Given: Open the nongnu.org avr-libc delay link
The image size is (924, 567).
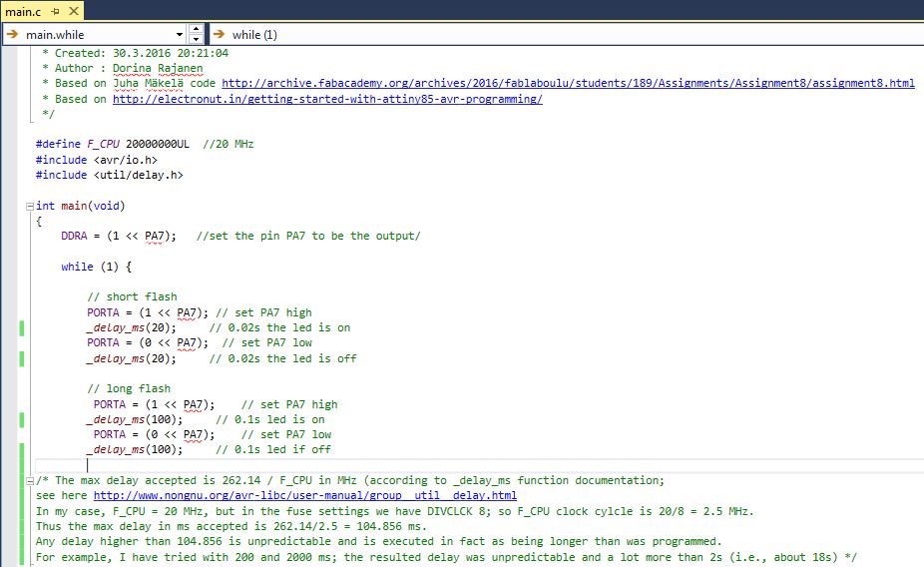Looking at the screenshot, I should pyautogui.click(x=305, y=495).
